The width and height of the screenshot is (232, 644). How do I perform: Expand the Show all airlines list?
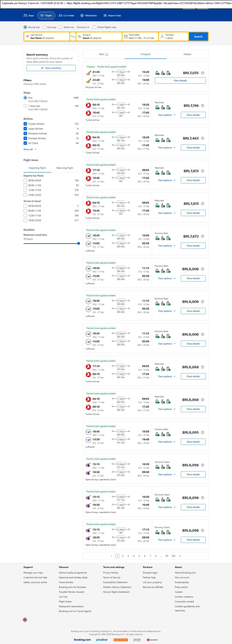coord(30,149)
